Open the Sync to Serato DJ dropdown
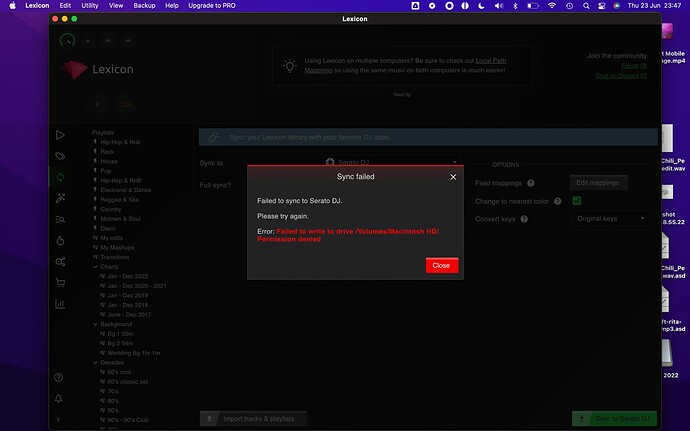690x431 pixels. 390,162
